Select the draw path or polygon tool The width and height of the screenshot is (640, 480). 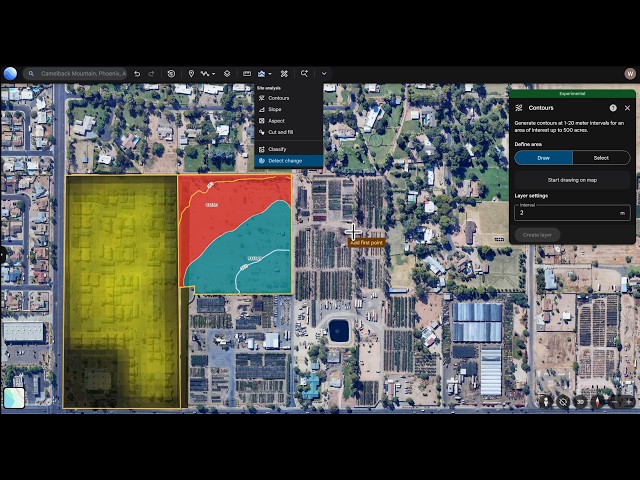click(x=205, y=73)
